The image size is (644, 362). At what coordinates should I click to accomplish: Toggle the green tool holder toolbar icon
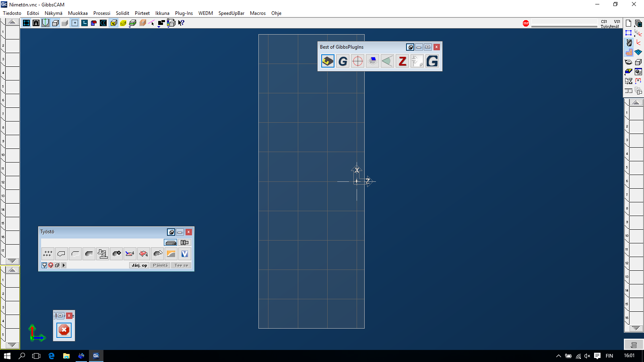tap(45, 23)
